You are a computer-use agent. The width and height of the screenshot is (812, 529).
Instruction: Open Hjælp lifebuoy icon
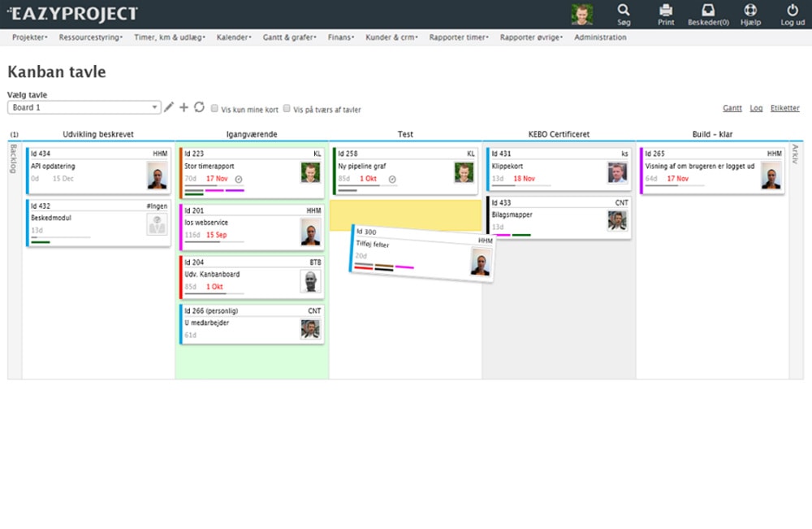coord(750,11)
